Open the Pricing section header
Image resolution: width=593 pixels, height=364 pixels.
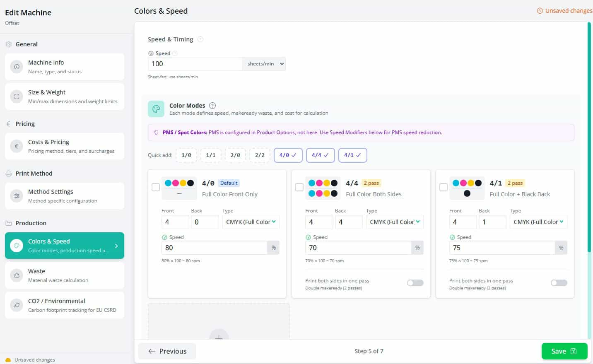pyautogui.click(x=25, y=123)
